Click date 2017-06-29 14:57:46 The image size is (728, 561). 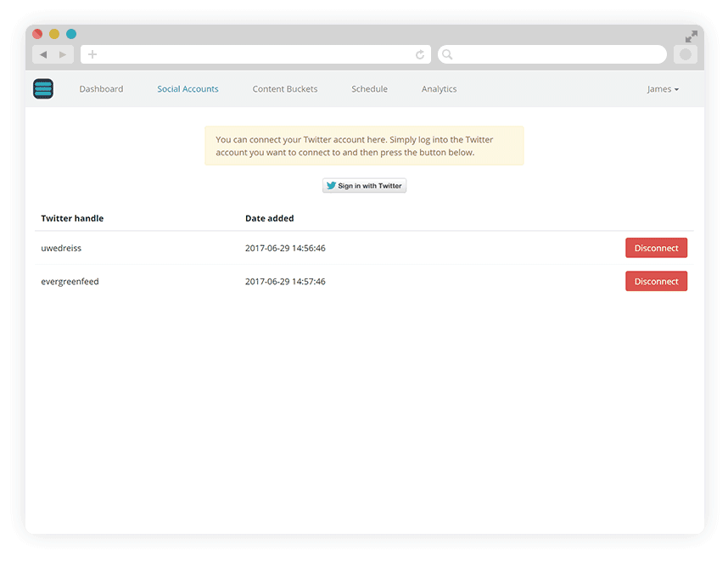pyautogui.click(x=285, y=282)
